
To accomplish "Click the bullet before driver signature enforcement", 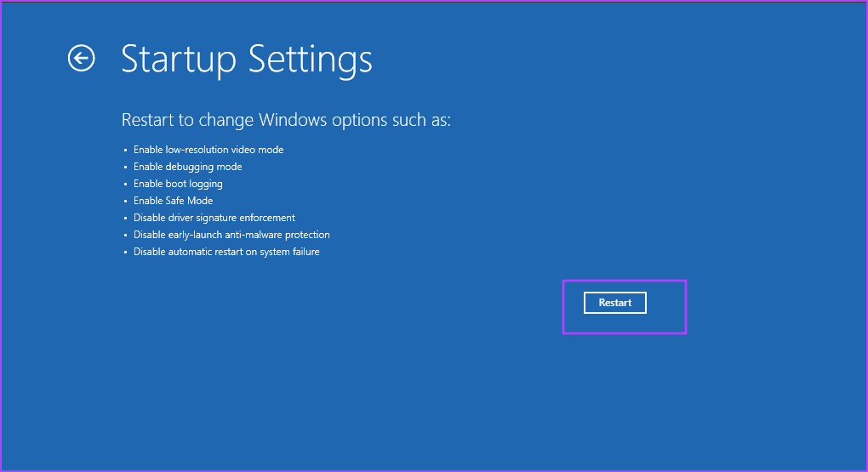I will (125, 219).
